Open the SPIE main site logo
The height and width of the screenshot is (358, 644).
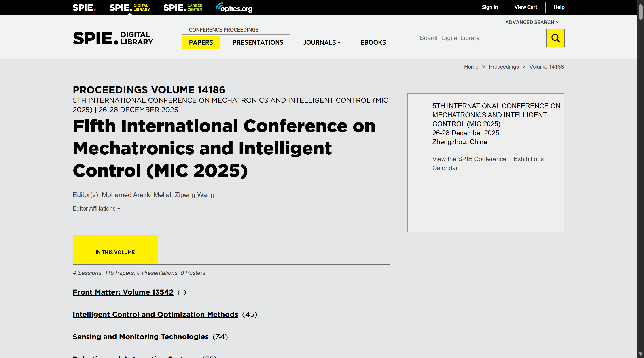[x=84, y=8]
